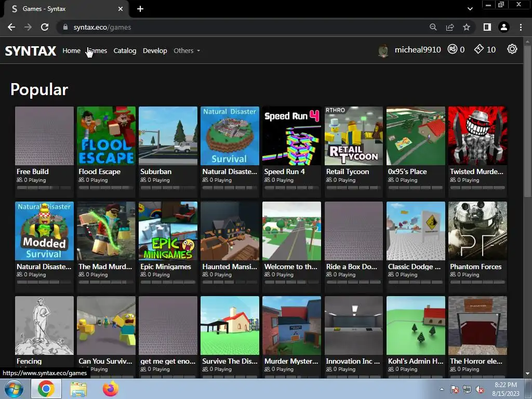Image resolution: width=532 pixels, height=399 pixels.
Task: Click the SYNTAX logo
Action: click(x=31, y=51)
